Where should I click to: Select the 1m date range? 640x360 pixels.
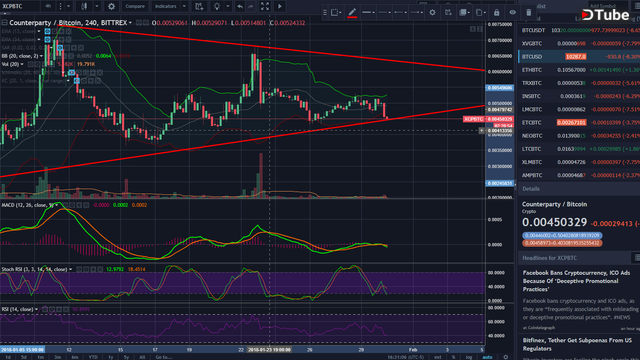point(40,357)
